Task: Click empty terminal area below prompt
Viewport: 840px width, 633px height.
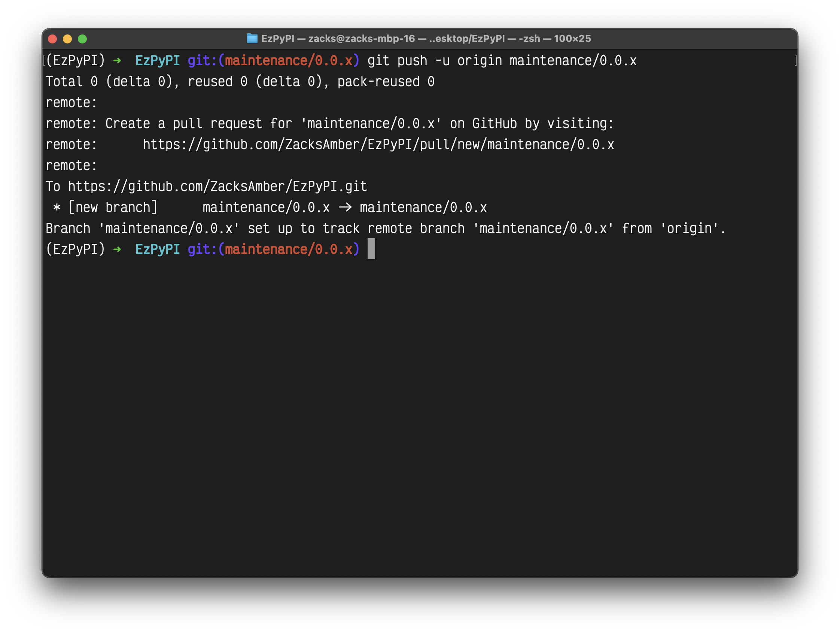Action: pyautogui.click(x=418, y=418)
